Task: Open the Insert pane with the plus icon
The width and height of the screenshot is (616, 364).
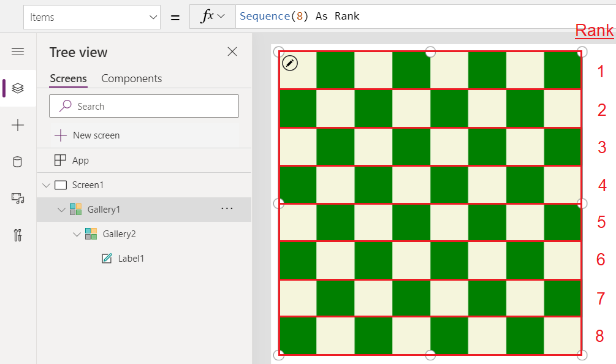Action: (x=18, y=125)
